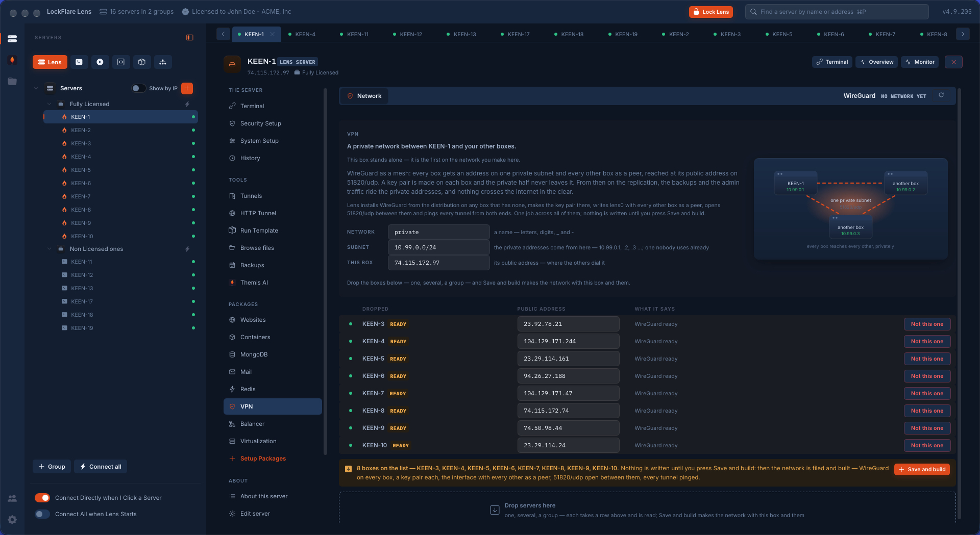The height and width of the screenshot is (535, 980).
Task: Select the cube icon in server toolbar
Action: 142,62
